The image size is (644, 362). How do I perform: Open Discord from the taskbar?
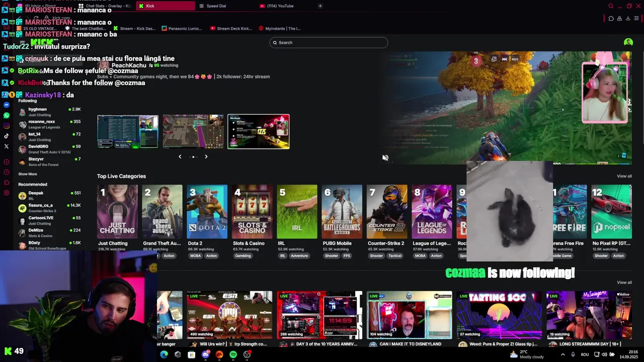[x=205, y=354]
